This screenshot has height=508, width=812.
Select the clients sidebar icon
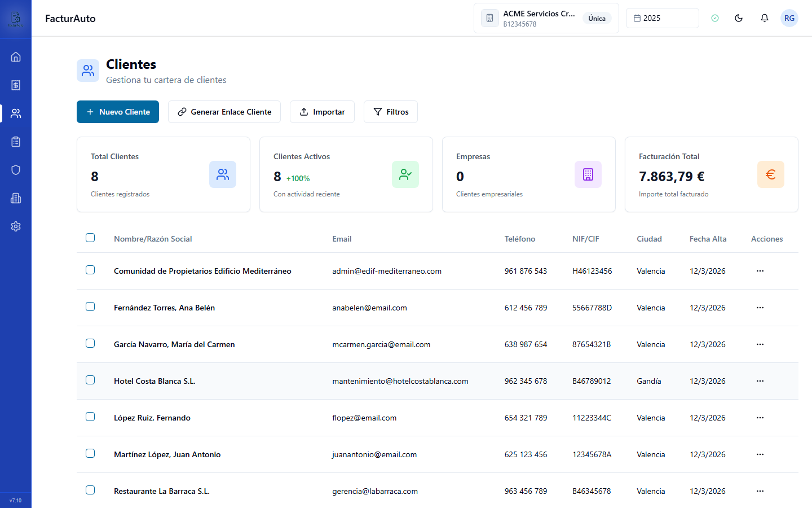16,113
